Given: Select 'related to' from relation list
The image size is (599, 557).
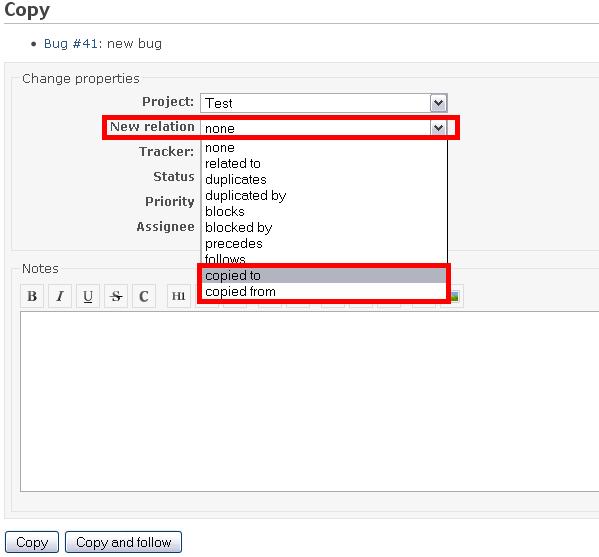Looking at the screenshot, I should [x=324, y=164].
